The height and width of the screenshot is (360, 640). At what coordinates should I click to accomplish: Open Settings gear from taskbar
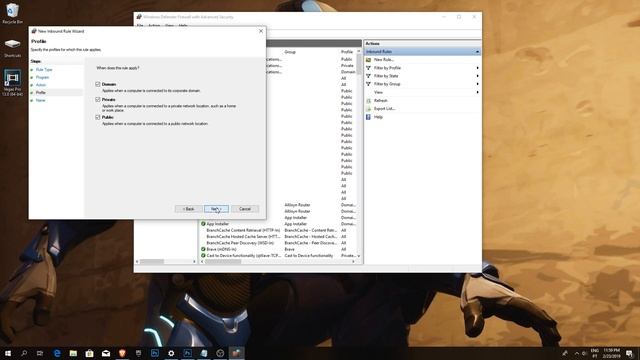[x=171, y=353]
